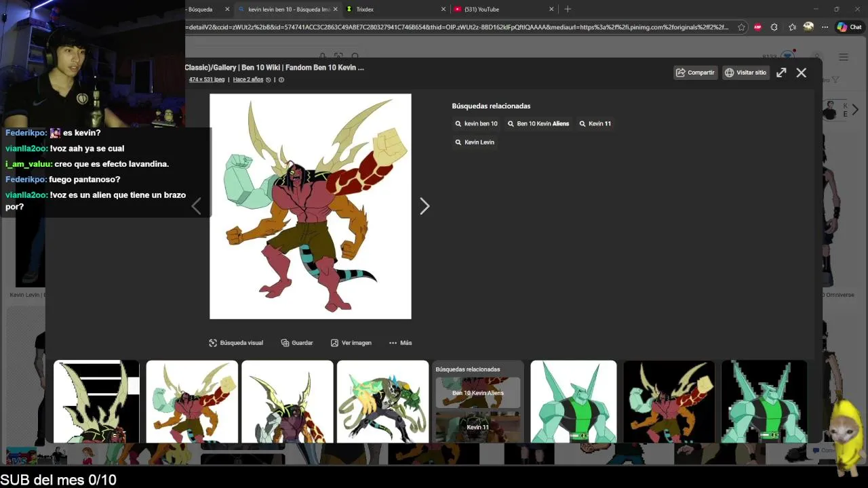Image resolution: width=868 pixels, height=488 pixels.
Task: Open the favorites list icon
Action: (792, 27)
